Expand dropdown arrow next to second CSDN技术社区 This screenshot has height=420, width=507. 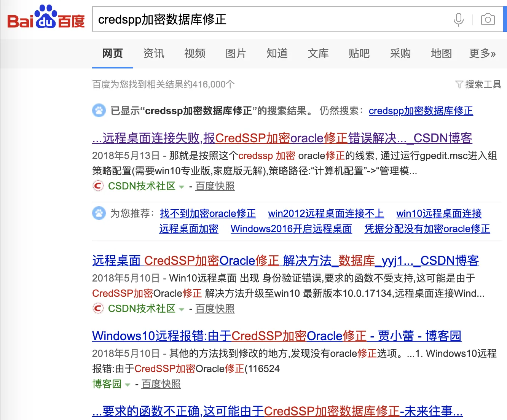click(182, 309)
